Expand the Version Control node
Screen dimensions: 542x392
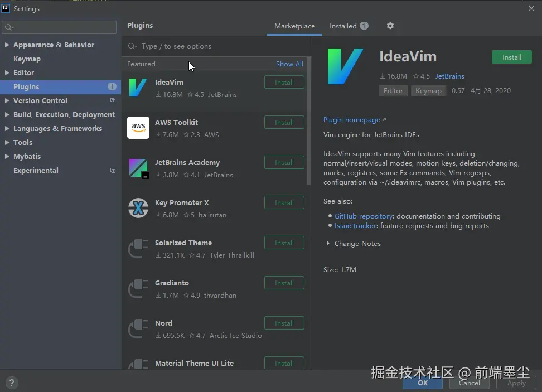click(7, 100)
